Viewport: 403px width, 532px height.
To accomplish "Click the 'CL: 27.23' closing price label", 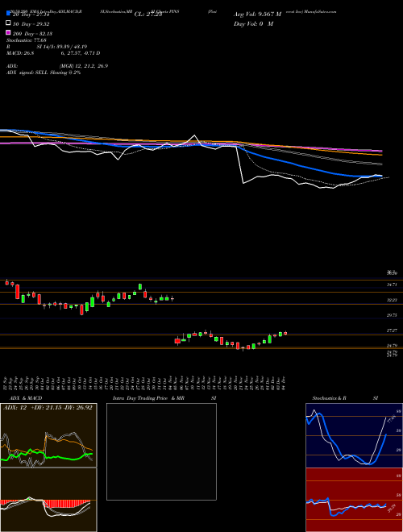I will [x=148, y=15].
